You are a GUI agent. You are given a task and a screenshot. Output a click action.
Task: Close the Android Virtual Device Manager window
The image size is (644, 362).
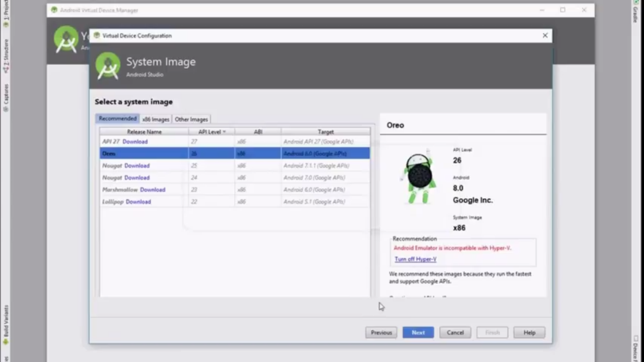584,10
